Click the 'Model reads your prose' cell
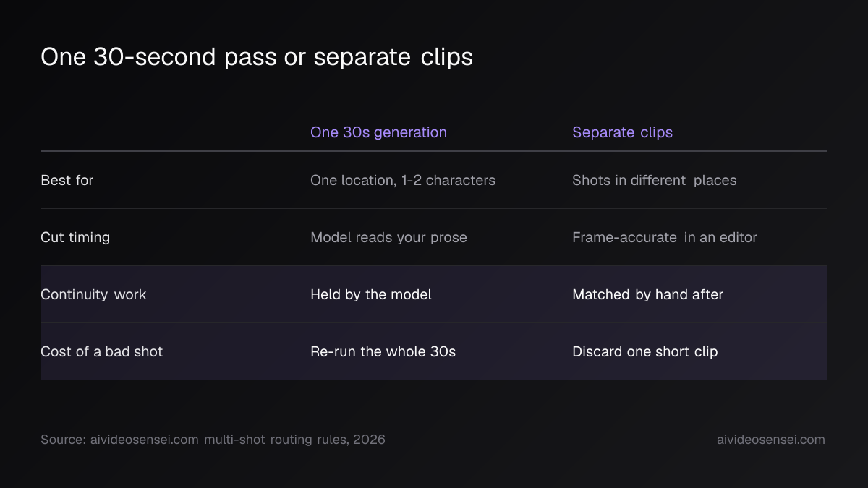This screenshot has height=488, width=868. 388,237
